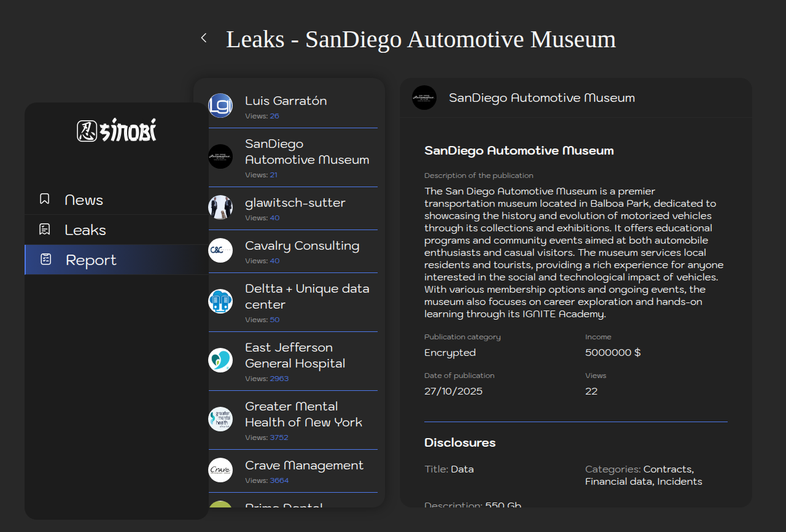The width and height of the screenshot is (786, 532).
Task: Click the East Jefferson General Hospital logo
Action: coord(220,360)
